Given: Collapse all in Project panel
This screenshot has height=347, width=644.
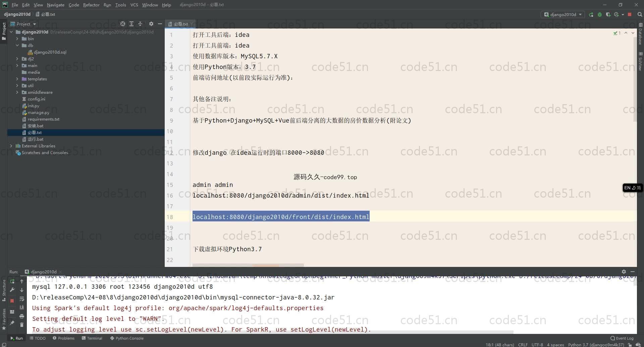Looking at the screenshot, I should tap(140, 24).
